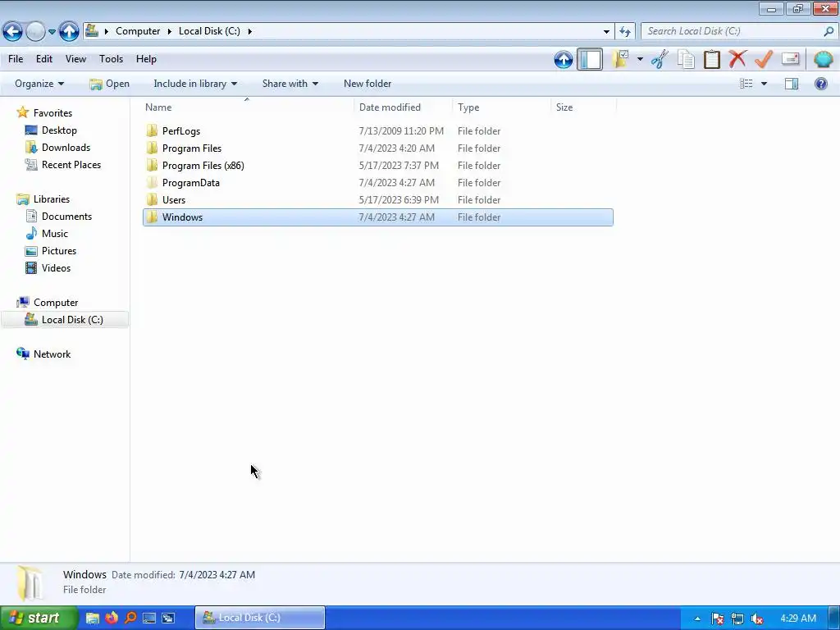
Task: Open the Organize dropdown
Action: [39, 84]
